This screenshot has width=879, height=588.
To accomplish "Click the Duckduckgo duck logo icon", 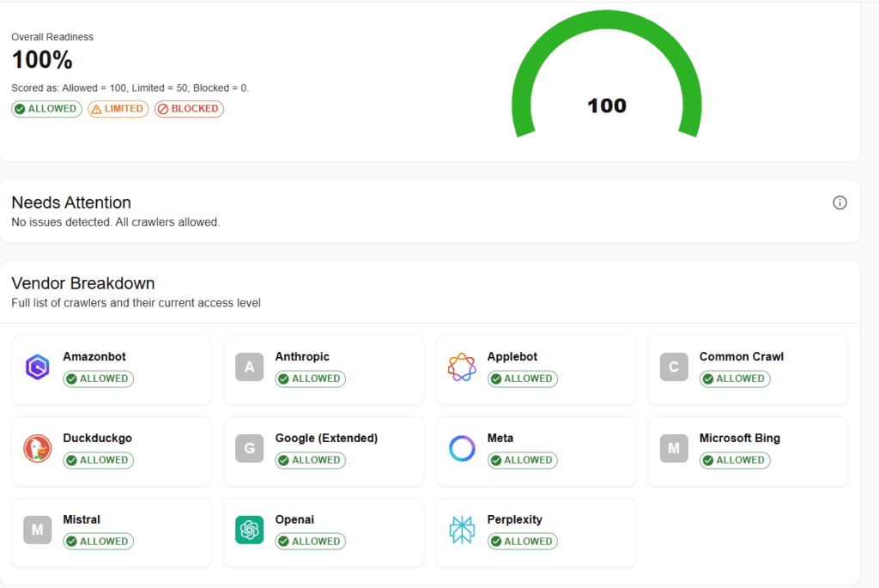I will tap(38, 448).
